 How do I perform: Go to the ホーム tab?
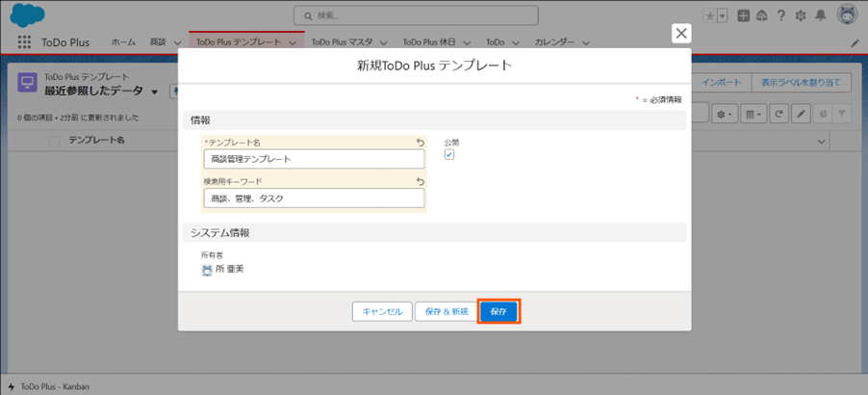123,42
